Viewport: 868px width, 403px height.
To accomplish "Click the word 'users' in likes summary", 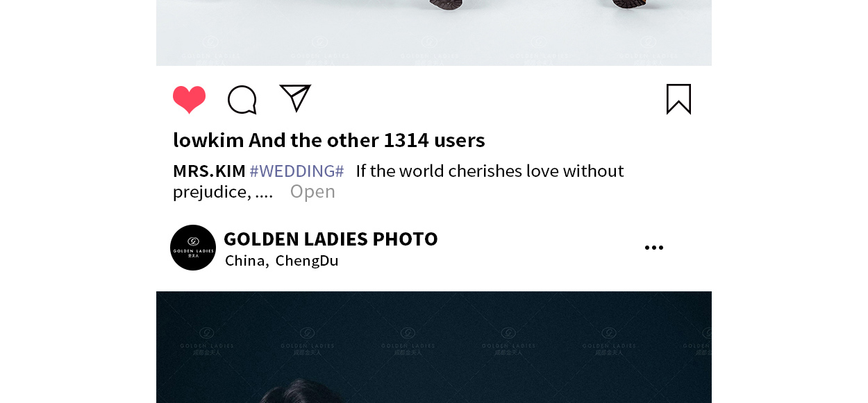I will [459, 140].
